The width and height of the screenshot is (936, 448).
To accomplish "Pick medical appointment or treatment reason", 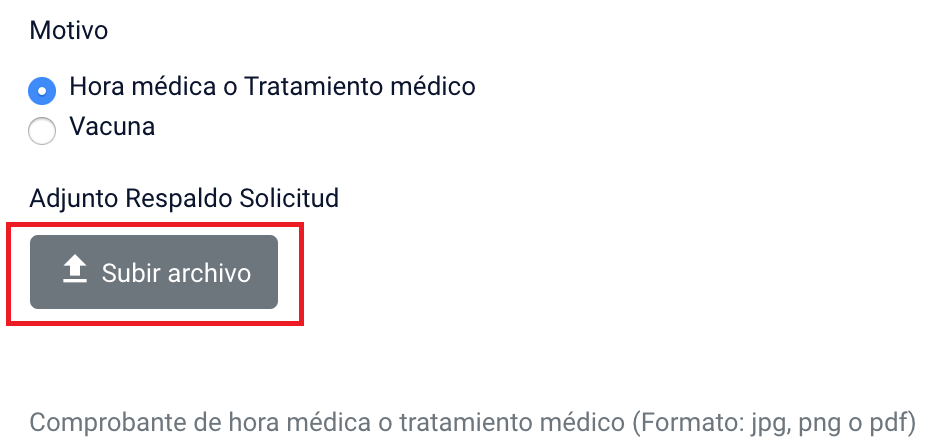I will coord(42,91).
